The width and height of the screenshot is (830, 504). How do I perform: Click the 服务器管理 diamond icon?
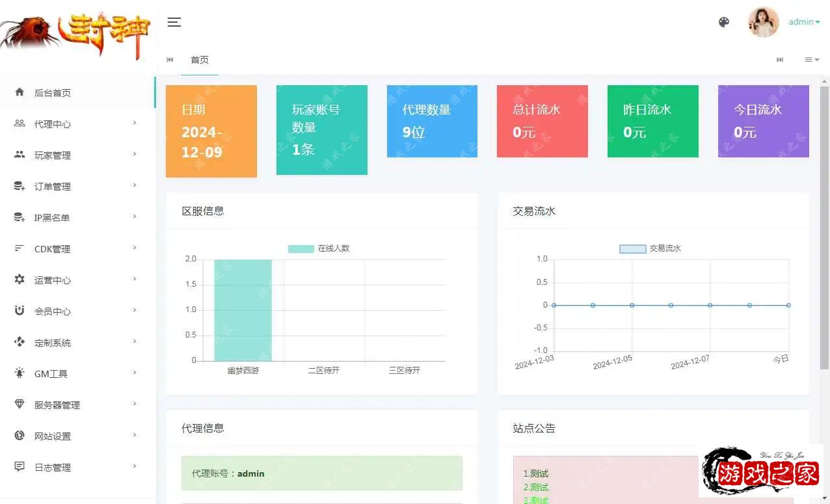pos(20,405)
